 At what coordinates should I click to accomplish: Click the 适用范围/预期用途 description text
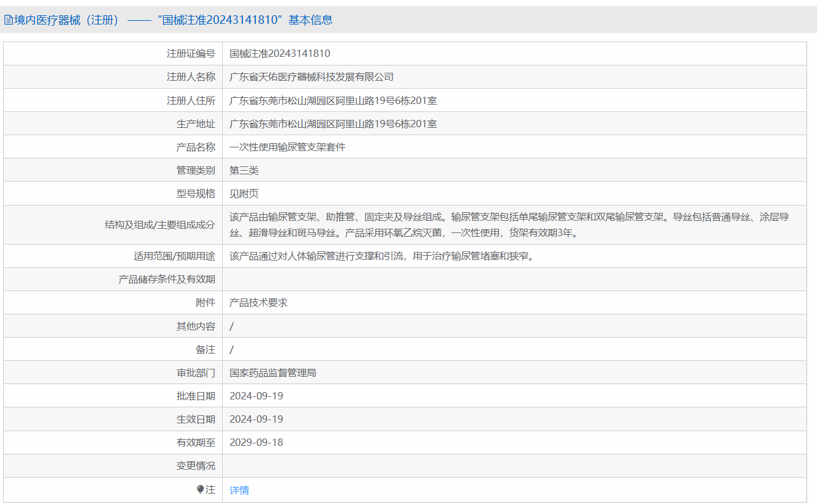coord(382,256)
